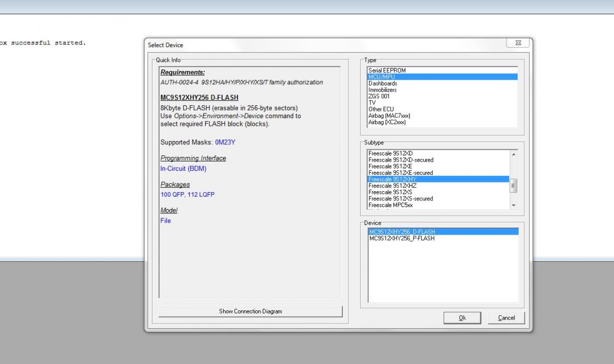Select Freescale 9S12XHZ subtype

click(438, 186)
